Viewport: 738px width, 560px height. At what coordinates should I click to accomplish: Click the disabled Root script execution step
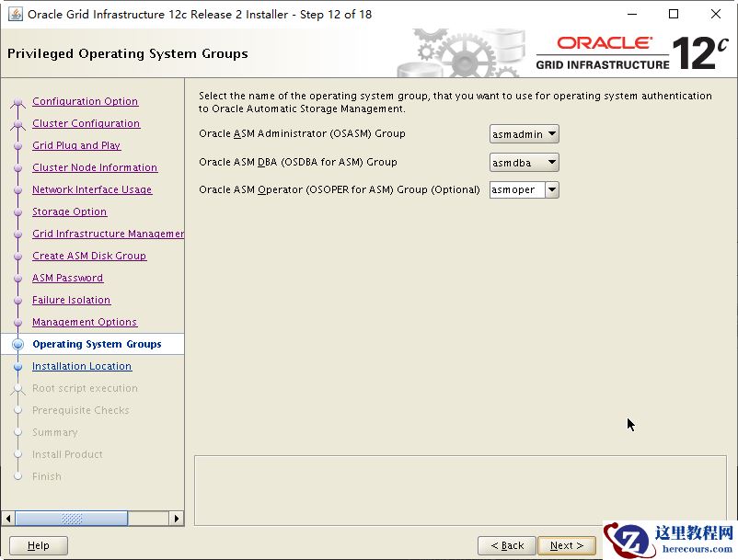[x=85, y=388]
